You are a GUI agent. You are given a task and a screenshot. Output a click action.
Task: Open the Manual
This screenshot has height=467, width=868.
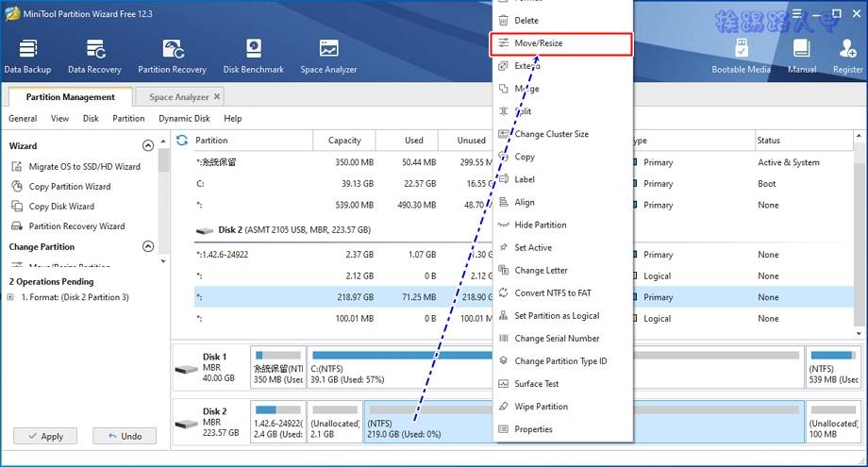(x=802, y=56)
